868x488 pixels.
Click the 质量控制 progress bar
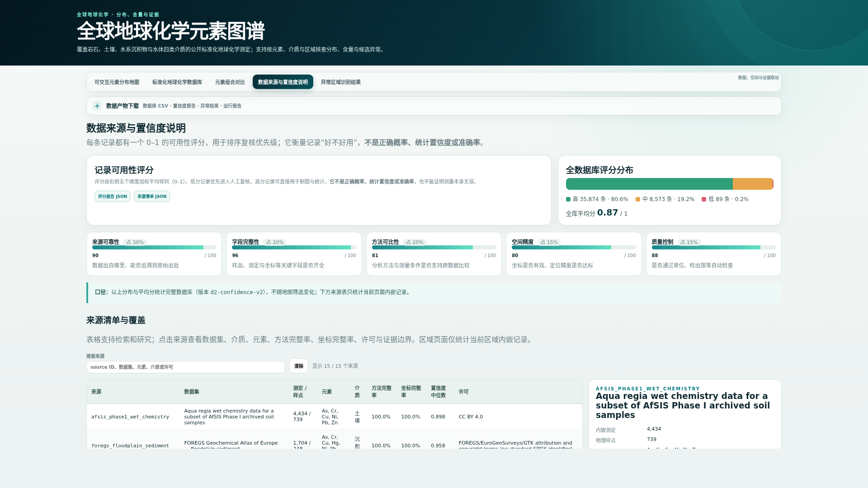point(713,248)
